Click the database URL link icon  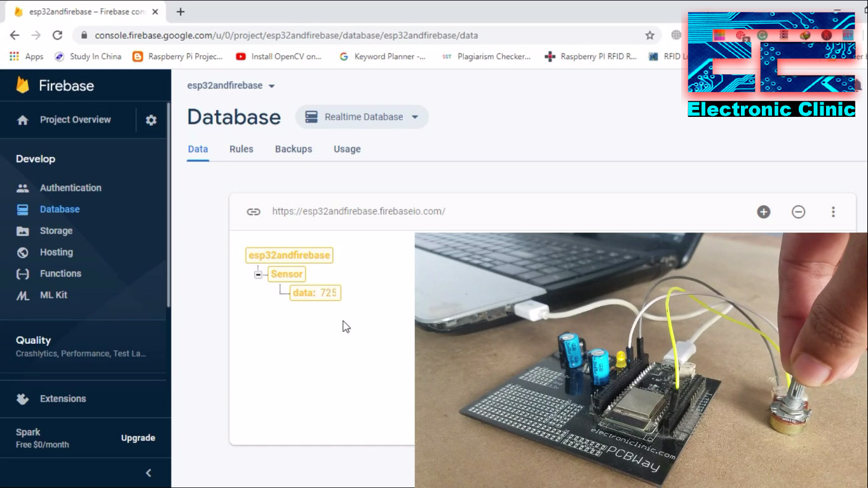(x=254, y=212)
